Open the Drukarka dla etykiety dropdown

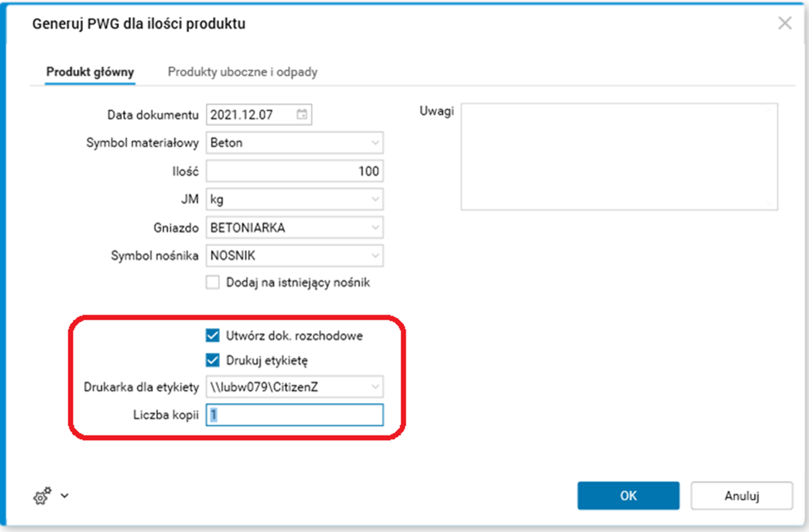click(x=375, y=387)
